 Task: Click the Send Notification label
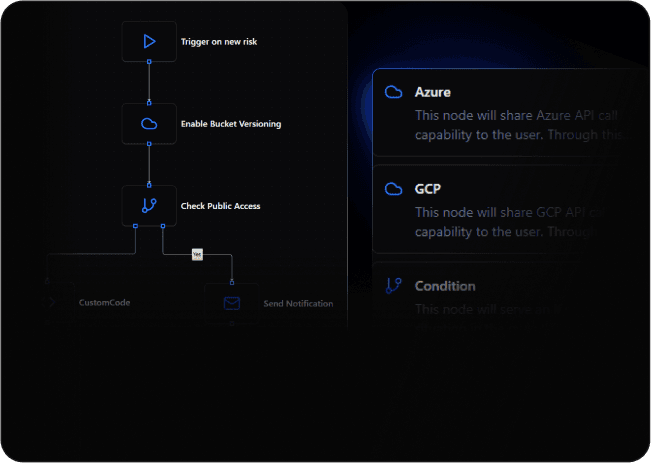pos(298,304)
